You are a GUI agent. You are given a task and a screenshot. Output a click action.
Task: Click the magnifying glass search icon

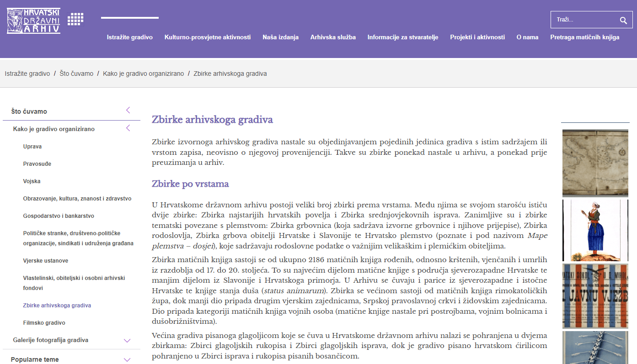pos(623,20)
